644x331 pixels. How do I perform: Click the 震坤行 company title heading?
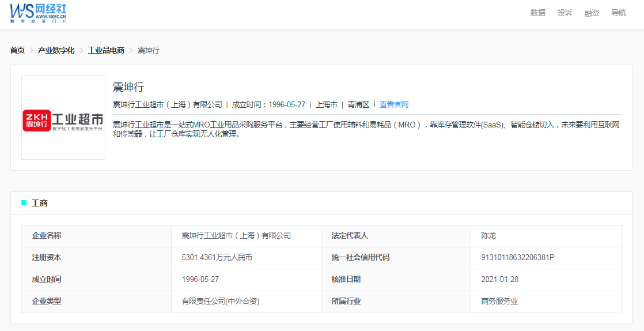(128, 87)
